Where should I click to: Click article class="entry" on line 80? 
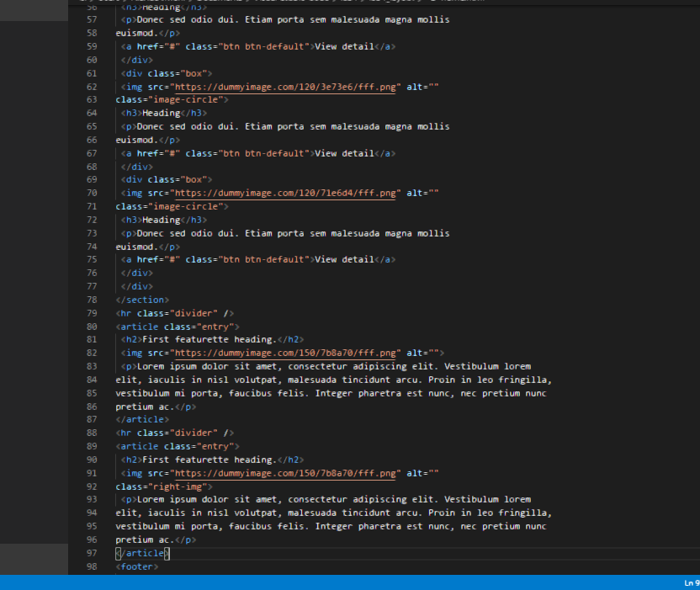click(178, 327)
